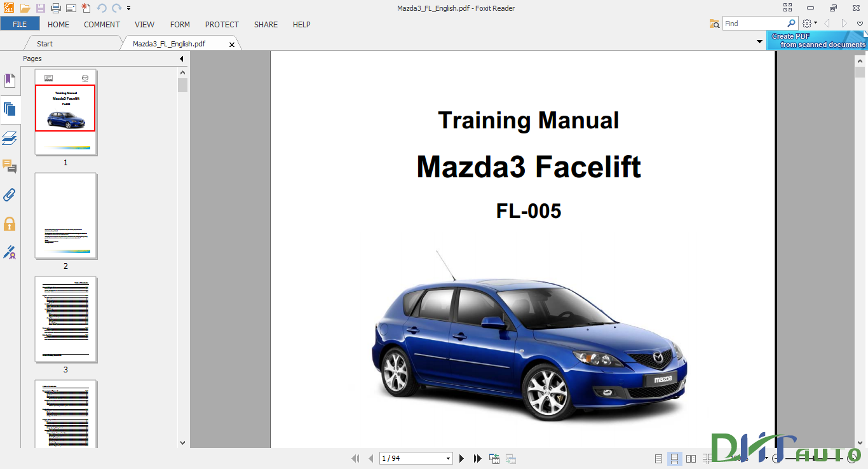Click scroll up arrow in Pages panel
The height and width of the screenshot is (469, 868).
pyautogui.click(x=183, y=72)
